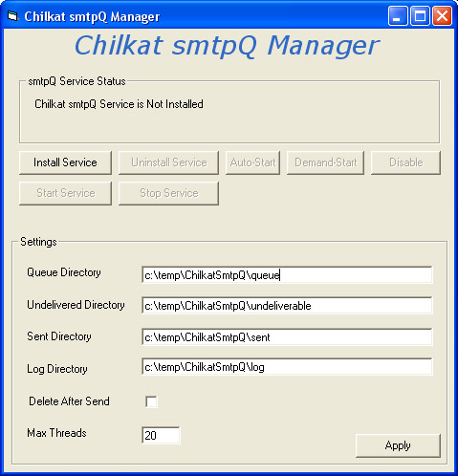Select the Sent Directory text field
This screenshot has height=476, width=458.
287,336
